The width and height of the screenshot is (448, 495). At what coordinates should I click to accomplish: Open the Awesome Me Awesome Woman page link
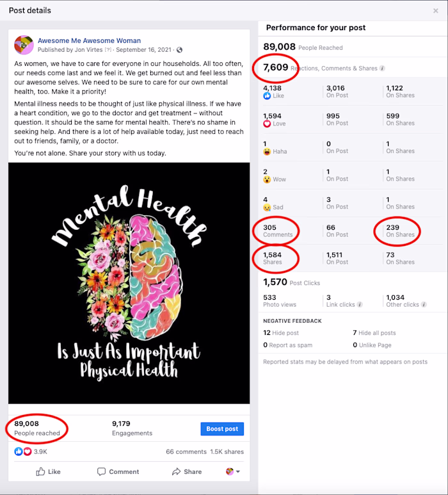coord(90,40)
